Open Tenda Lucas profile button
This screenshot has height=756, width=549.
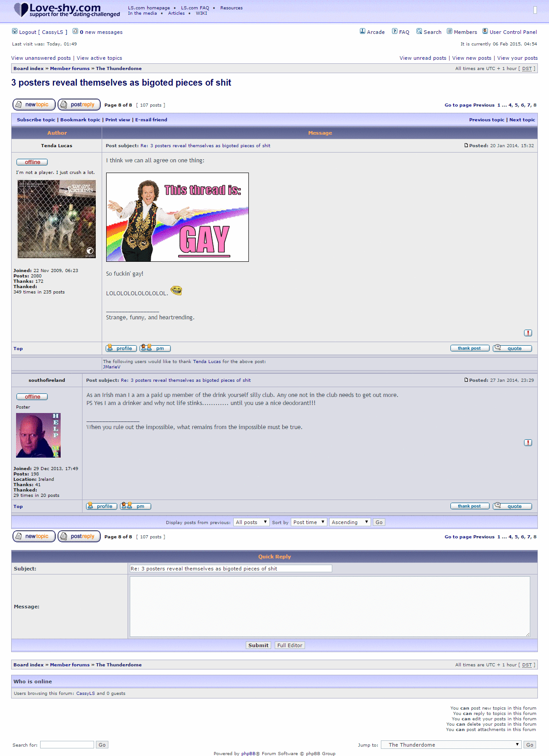pos(121,348)
